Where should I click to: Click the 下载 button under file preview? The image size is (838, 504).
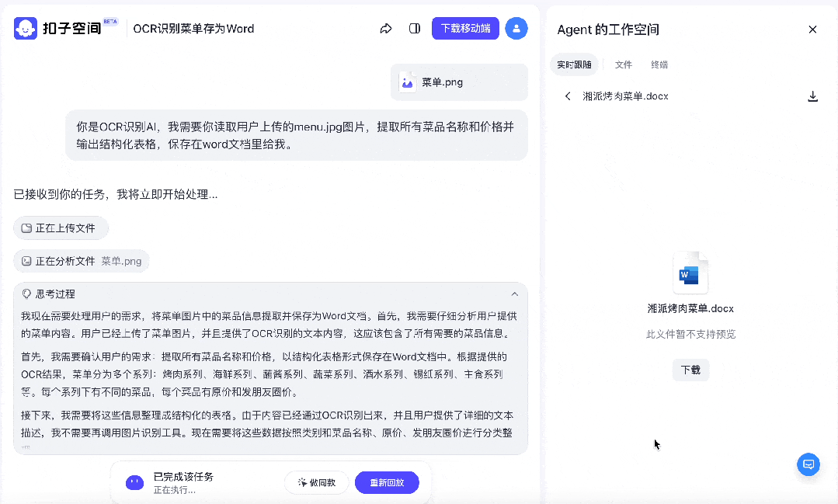click(x=690, y=370)
